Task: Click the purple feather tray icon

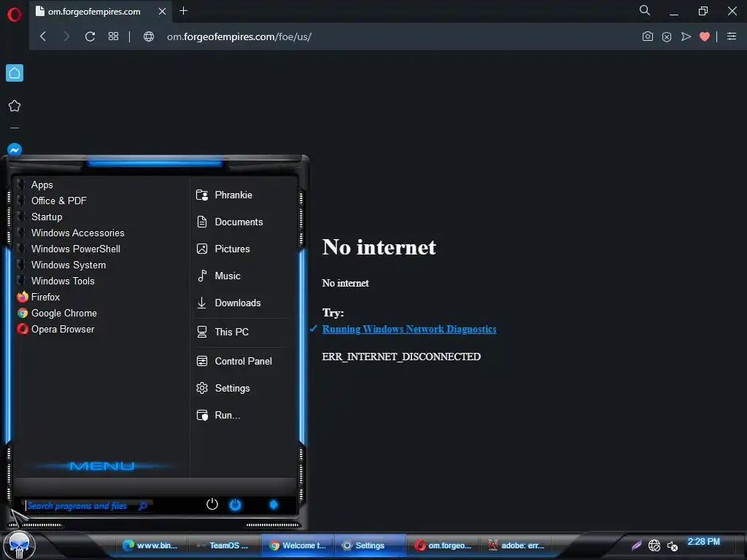Action: pyautogui.click(x=636, y=545)
